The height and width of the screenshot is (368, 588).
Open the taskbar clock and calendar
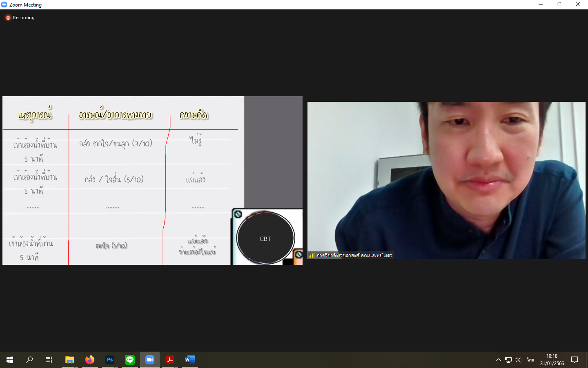(x=552, y=360)
